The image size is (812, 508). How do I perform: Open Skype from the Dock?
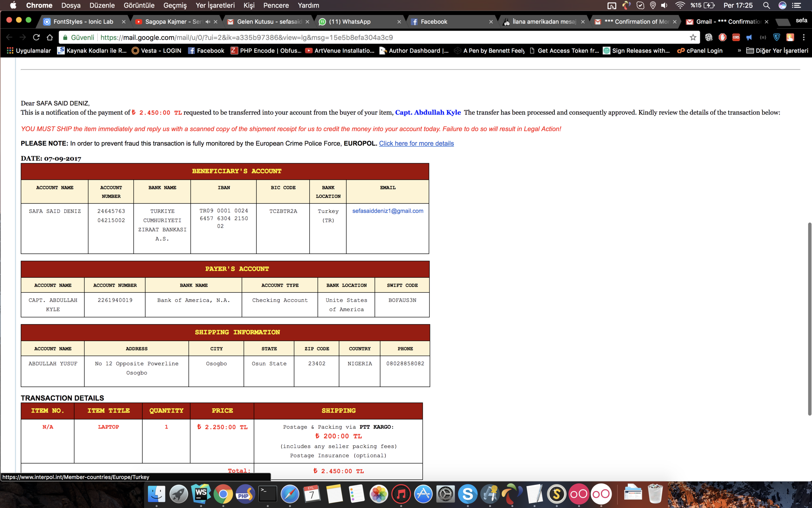pos(468,494)
